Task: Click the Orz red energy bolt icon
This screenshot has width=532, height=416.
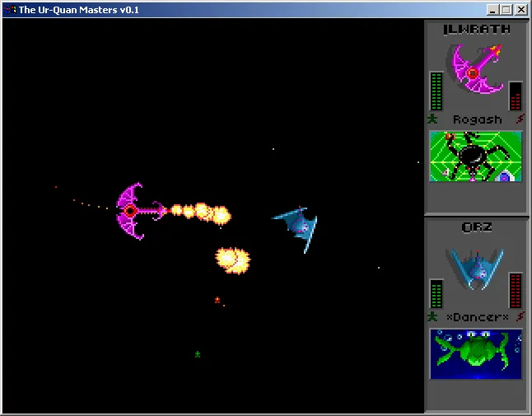Action: click(x=520, y=316)
